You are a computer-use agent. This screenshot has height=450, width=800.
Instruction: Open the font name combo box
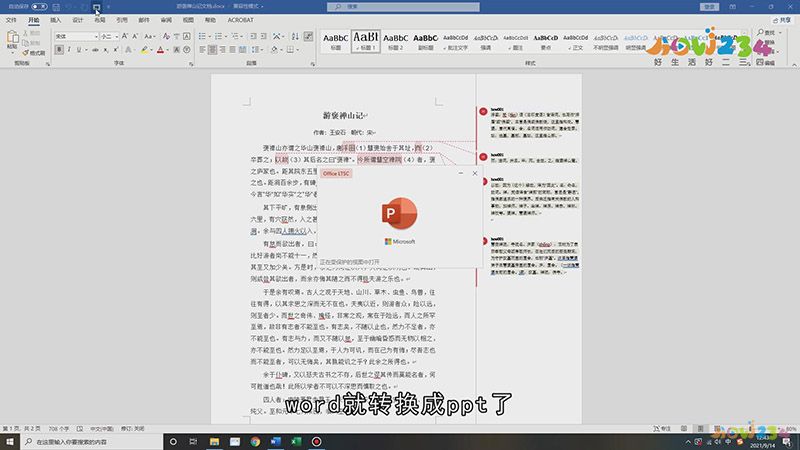click(x=77, y=37)
